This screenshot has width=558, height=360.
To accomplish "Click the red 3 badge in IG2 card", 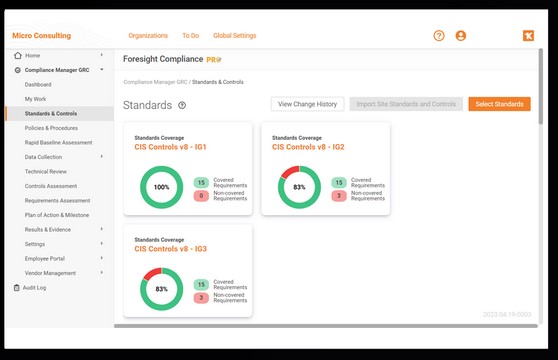I will pos(339,196).
